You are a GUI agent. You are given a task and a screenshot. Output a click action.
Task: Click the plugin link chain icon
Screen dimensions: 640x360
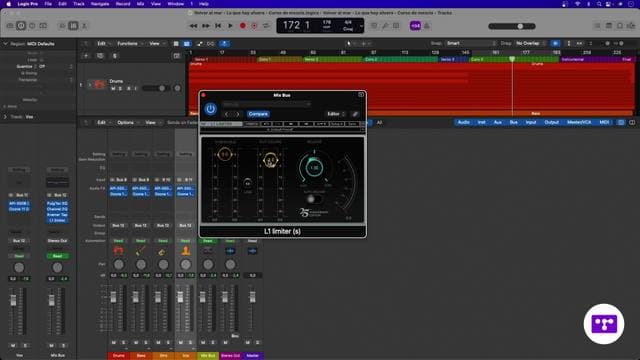pyautogui.click(x=355, y=114)
